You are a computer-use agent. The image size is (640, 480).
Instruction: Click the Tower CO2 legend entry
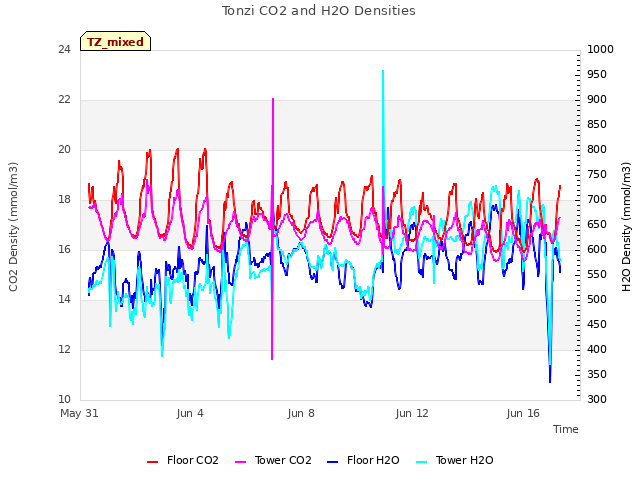click(x=273, y=461)
